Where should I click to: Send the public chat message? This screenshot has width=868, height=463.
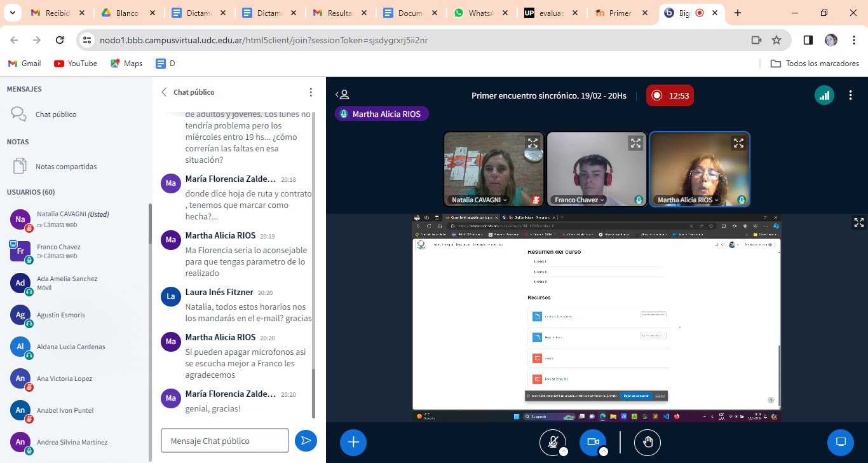tap(306, 441)
